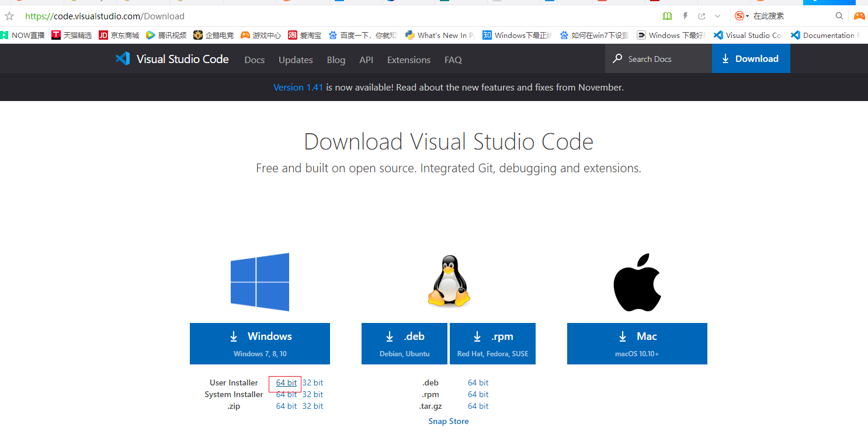
Task: Click the Linux Tux penguin logo
Action: click(449, 281)
